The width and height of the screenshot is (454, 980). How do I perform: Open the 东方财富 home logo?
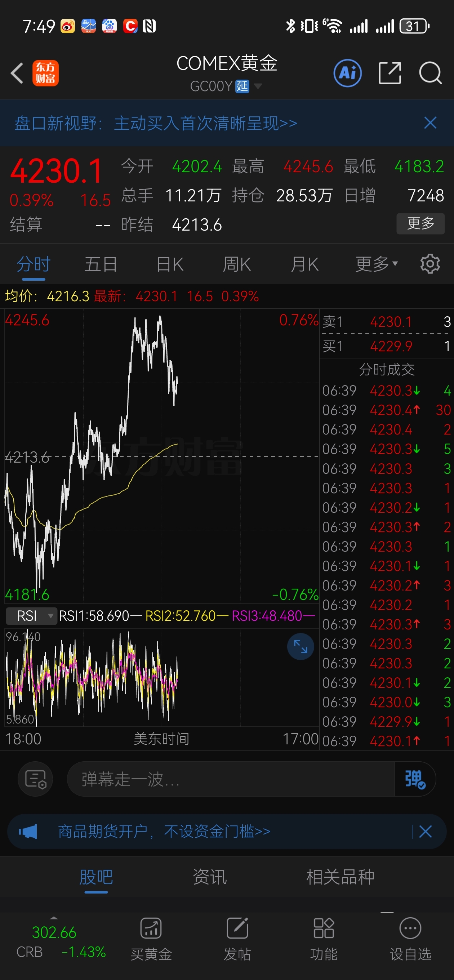[45, 73]
